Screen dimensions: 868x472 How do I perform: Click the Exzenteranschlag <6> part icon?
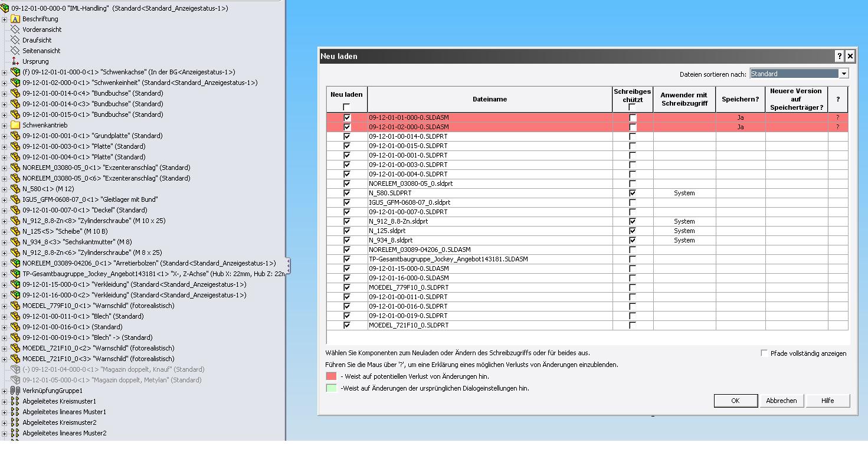click(15, 178)
